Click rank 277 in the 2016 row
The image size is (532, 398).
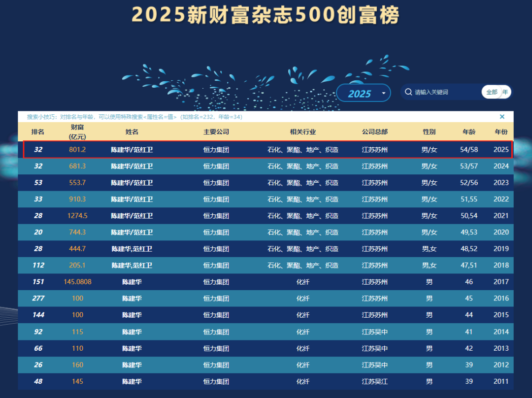coord(38,298)
